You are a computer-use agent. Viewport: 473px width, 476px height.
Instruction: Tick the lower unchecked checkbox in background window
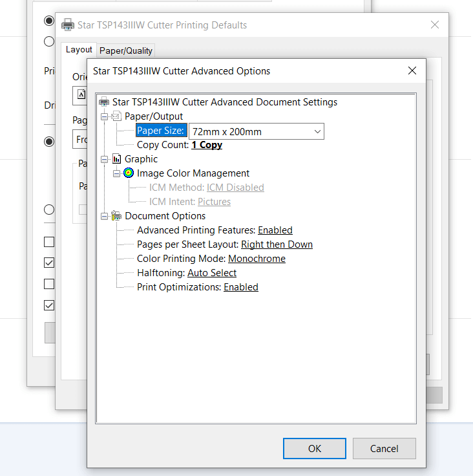(49, 284)
